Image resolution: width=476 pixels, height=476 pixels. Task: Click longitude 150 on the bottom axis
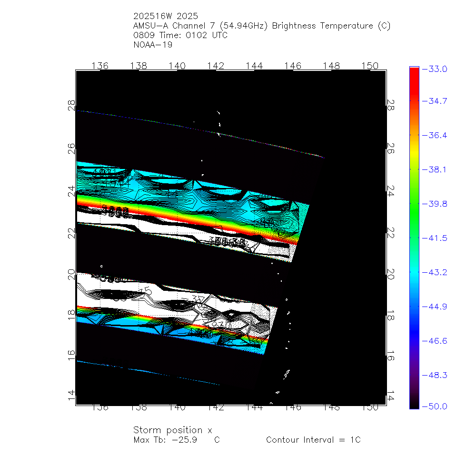370,408
